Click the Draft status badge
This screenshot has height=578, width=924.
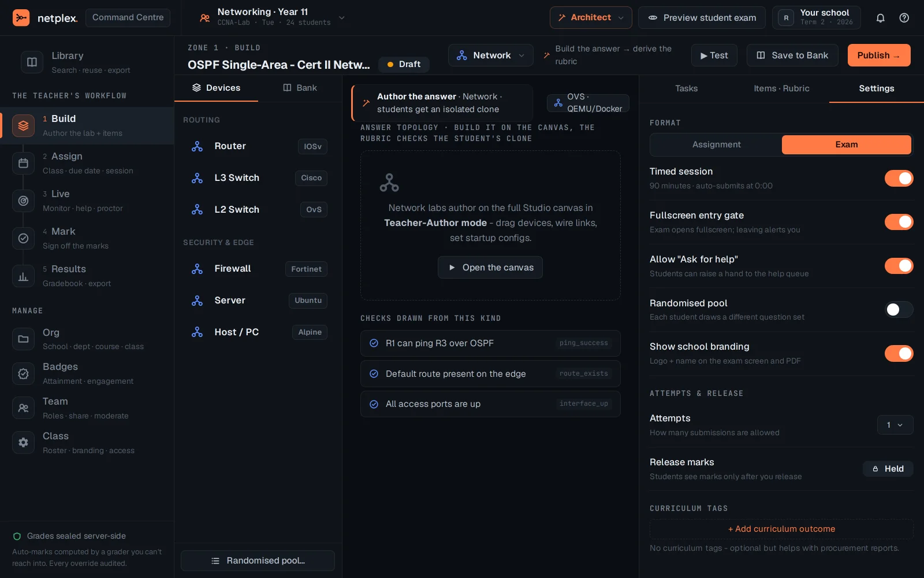404,64
